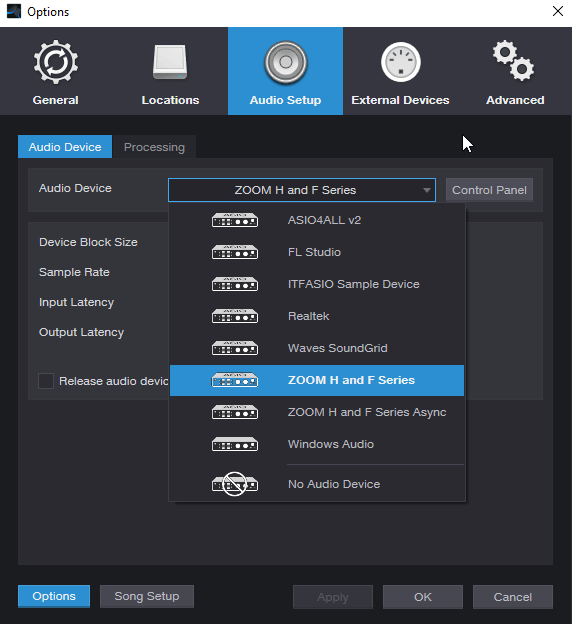
Task: Click the ITFASIO Sample Device interface icon
Action: [x=235, y=284]
